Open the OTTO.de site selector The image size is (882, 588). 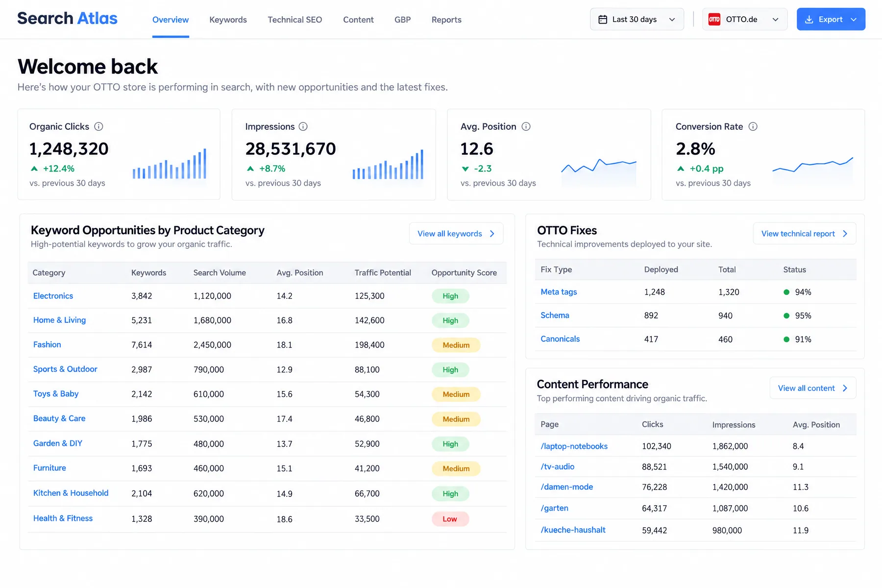click(x=744, y=20)
